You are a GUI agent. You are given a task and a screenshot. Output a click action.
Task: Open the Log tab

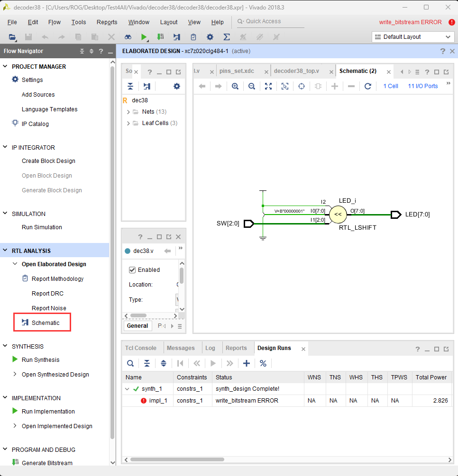[x=210, y=348]
